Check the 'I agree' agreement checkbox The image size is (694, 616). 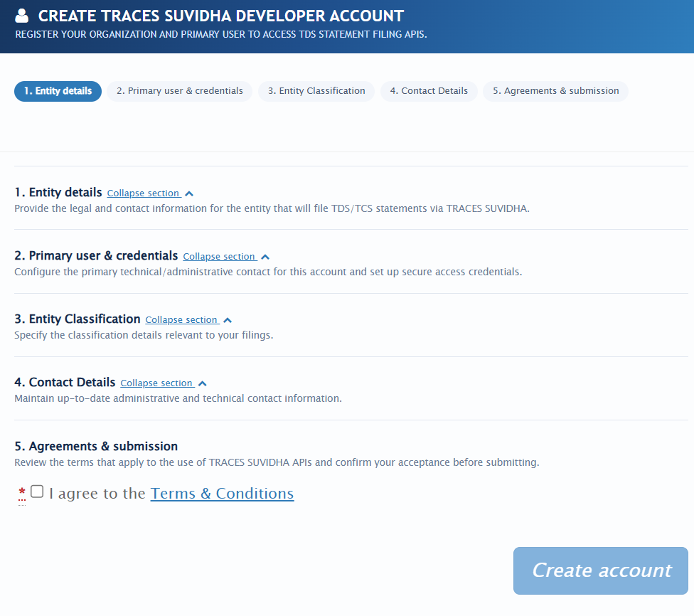[36, 491]
